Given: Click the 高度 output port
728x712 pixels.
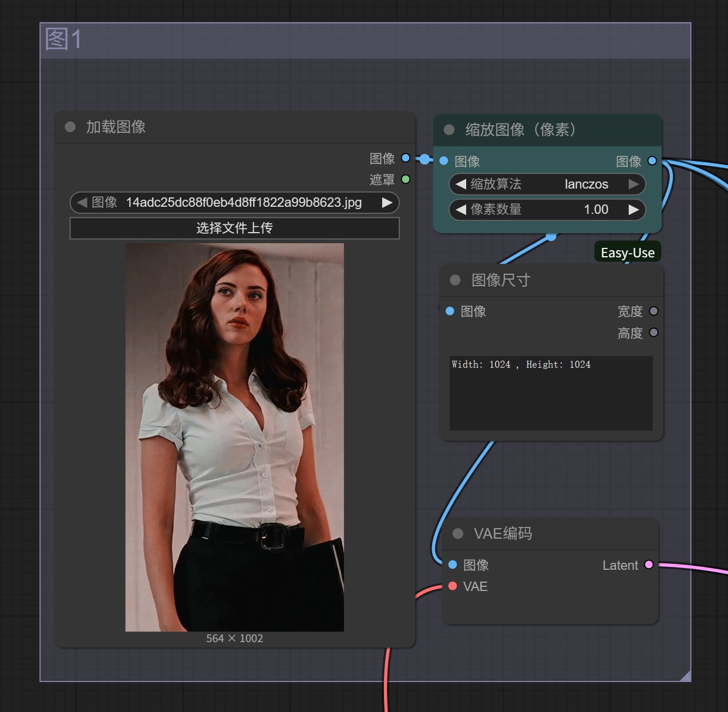Looking at the screenshot, I should pos(653,333).
